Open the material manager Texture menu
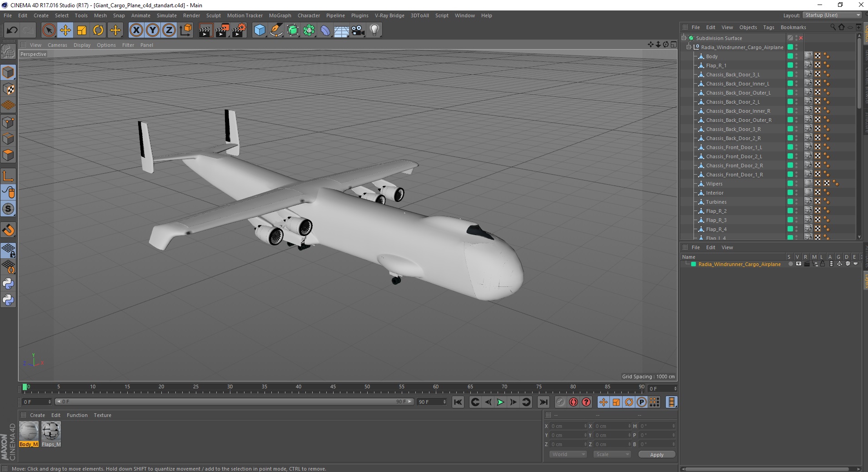This screenshot has width=868, height=472. pyautogui.click(x=102, y=415)
